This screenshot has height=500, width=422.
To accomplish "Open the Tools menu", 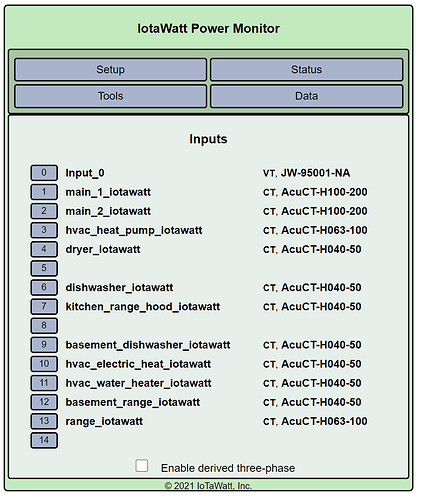I will 110,96.
